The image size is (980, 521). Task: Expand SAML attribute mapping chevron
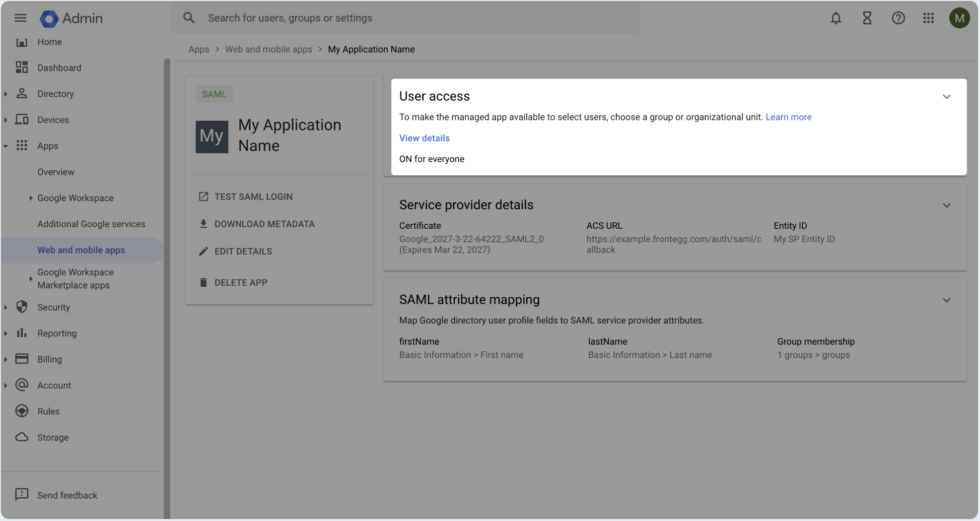946,300
